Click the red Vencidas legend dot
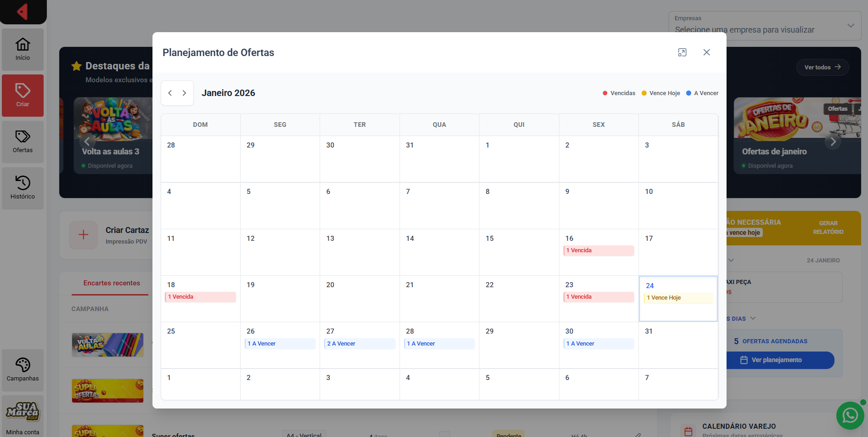 605,93
